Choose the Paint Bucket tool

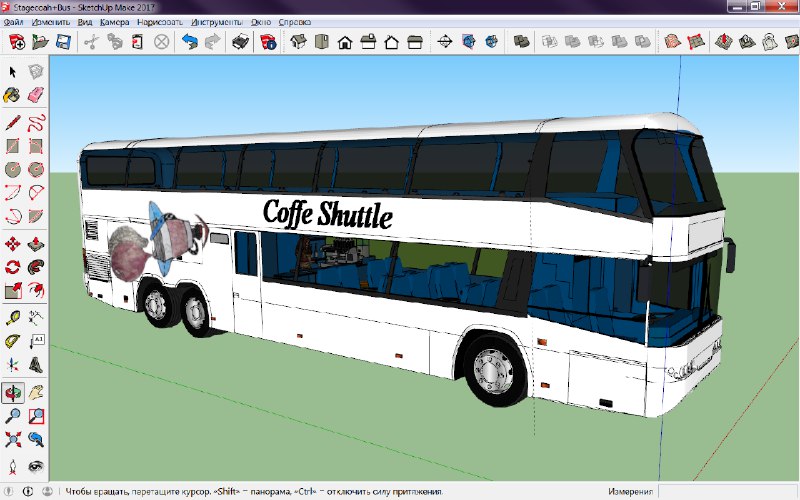point(13,96)
